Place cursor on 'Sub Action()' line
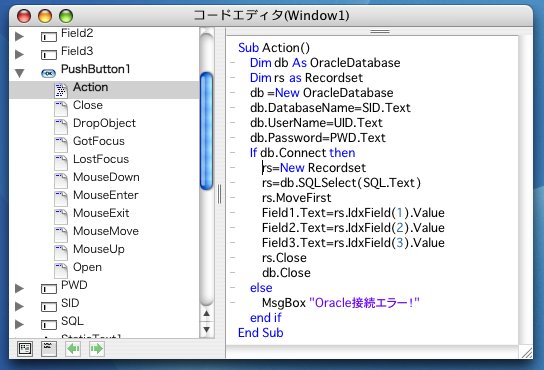The image size is (544, 370). click(x=274, y=48)
